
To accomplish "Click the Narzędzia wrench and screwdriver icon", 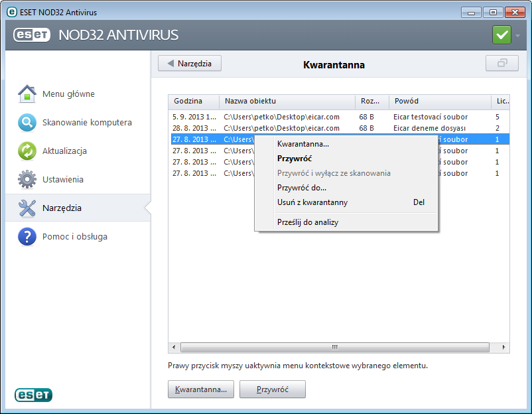I will (x=27, y=208).
